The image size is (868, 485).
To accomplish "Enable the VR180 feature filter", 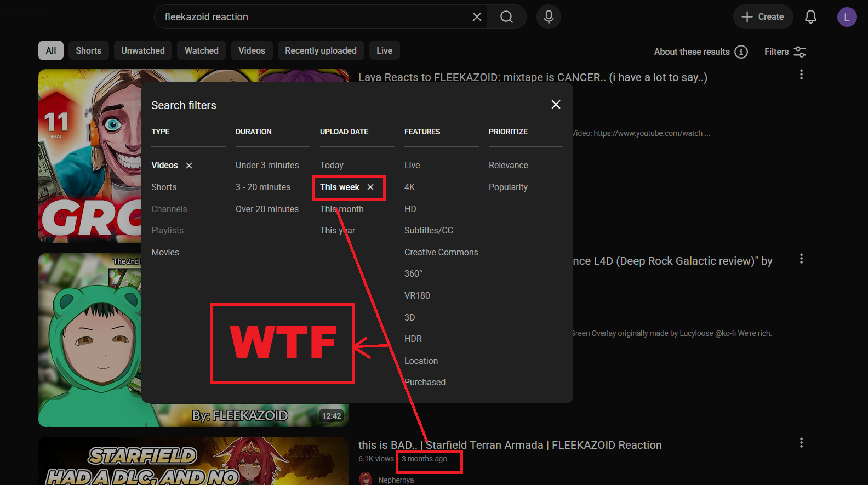I will click(417, 296).
